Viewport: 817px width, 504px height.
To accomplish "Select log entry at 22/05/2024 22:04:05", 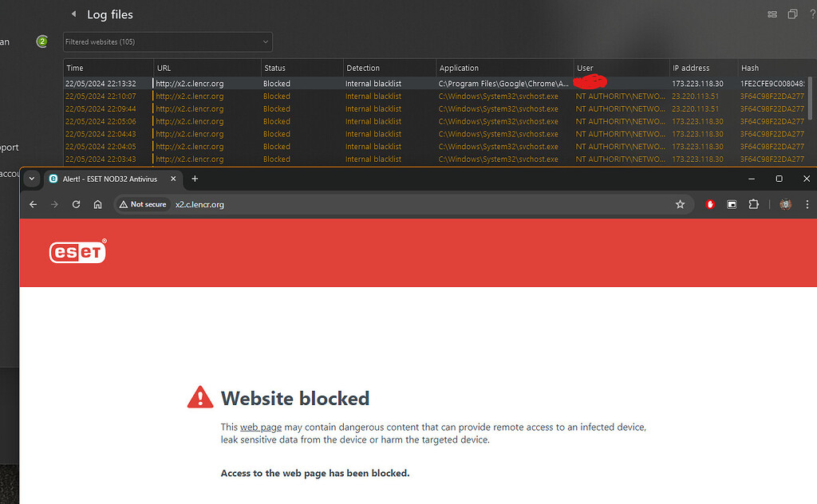I will [x=435, y=146].
